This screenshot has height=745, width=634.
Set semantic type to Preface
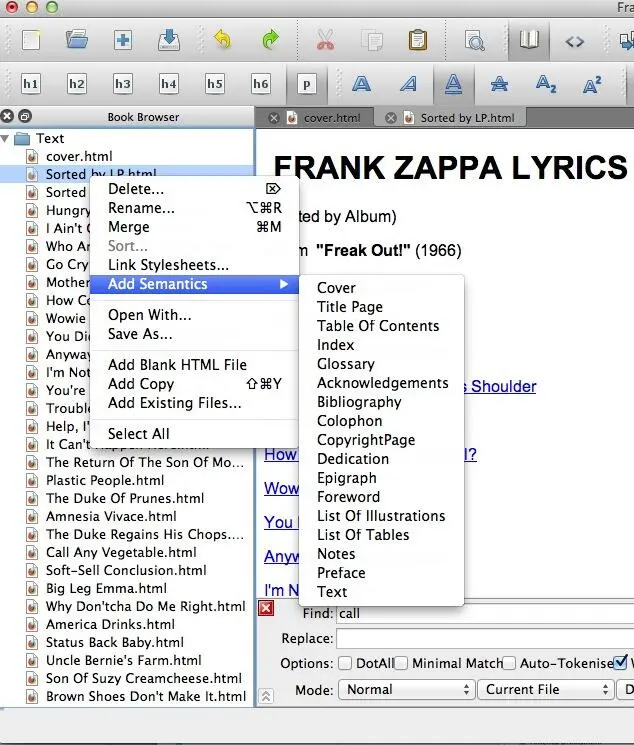click(382, 573)
